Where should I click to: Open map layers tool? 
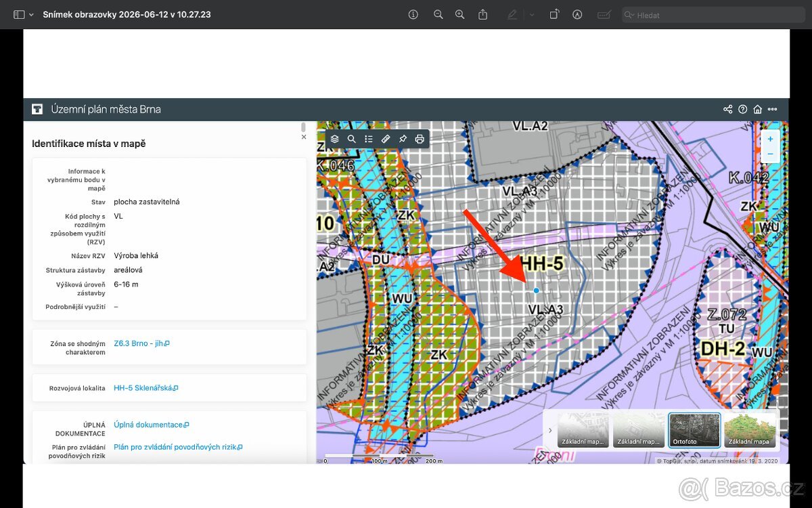(x=334, y=139)
